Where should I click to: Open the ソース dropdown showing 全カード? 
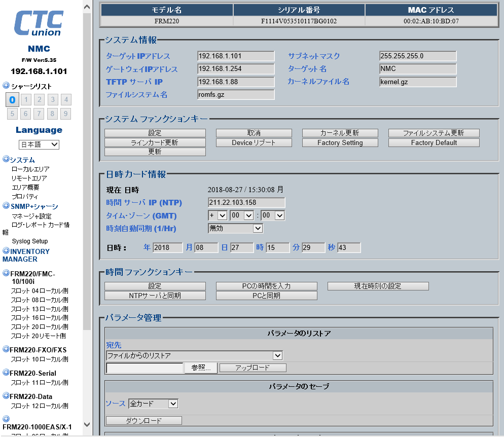coord(153,404)
